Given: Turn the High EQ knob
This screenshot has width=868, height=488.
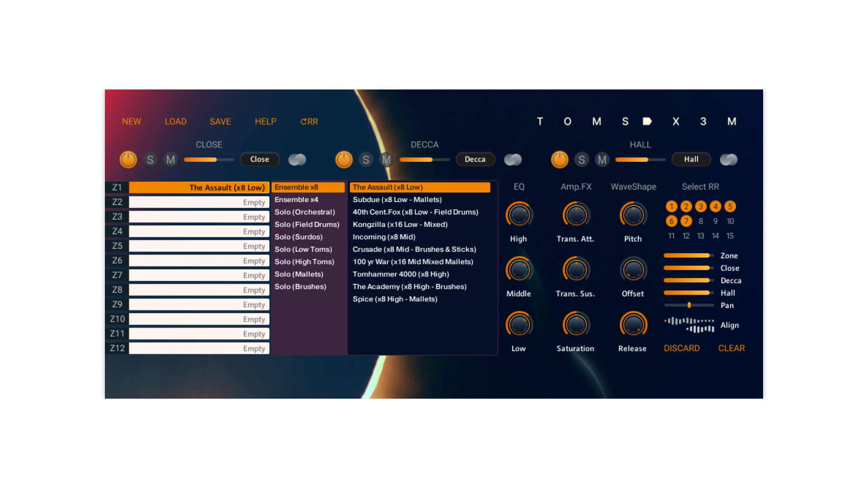Looking at the screenshot, I should [x=519, y=215].
